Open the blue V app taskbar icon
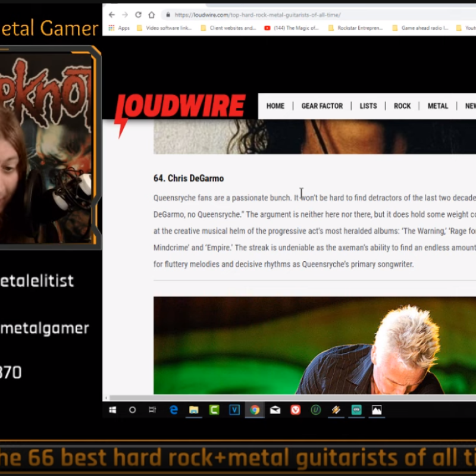Screen dimensions: 476x476 [234, 410]
